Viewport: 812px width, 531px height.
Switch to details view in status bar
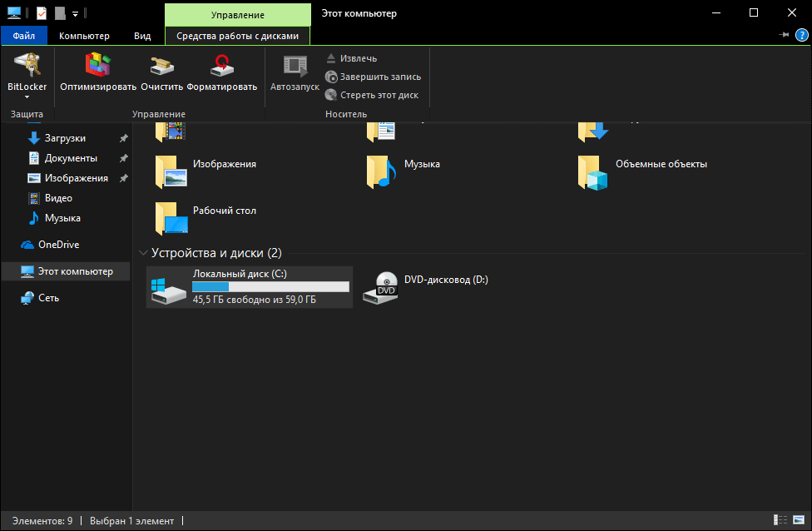coord(780,519)
